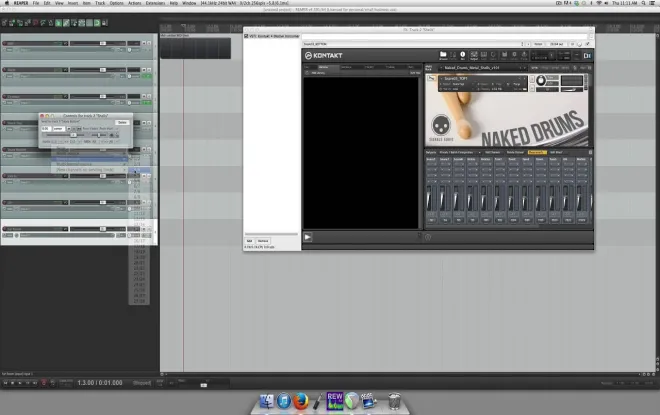Solo the Kick In track

click(x=149, y=175)
